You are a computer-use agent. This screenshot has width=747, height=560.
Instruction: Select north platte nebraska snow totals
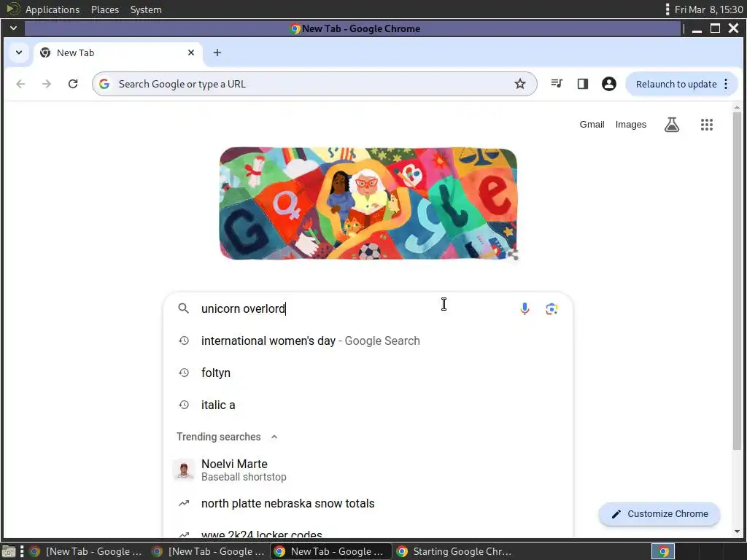(x=368, y=503)
